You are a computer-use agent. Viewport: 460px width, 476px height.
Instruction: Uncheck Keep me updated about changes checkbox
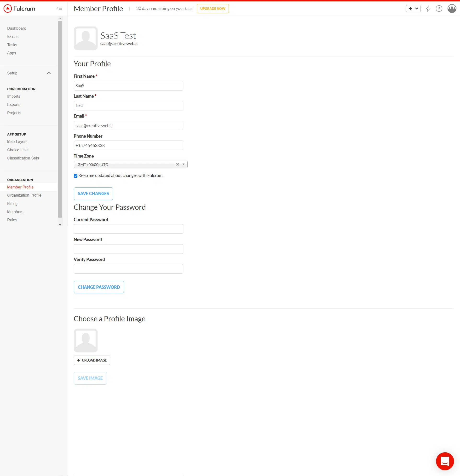click(x=75, y=176)
